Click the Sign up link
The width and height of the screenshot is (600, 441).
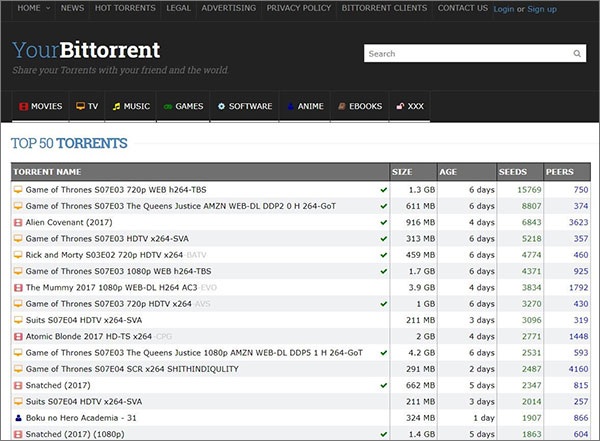coord(542,9)
